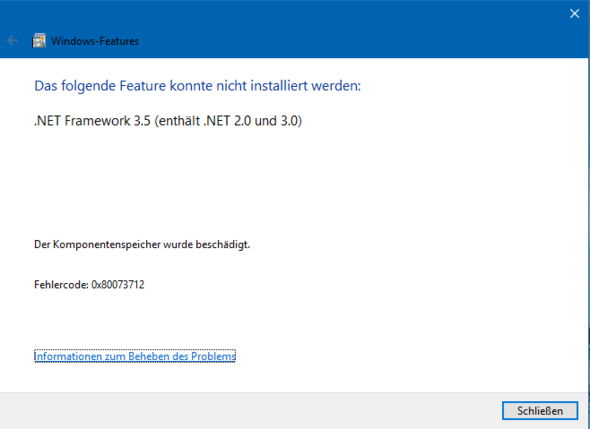Screen dimensions: 590x429
Task: Click the empty blue title bar area
Action: [339, 30]
